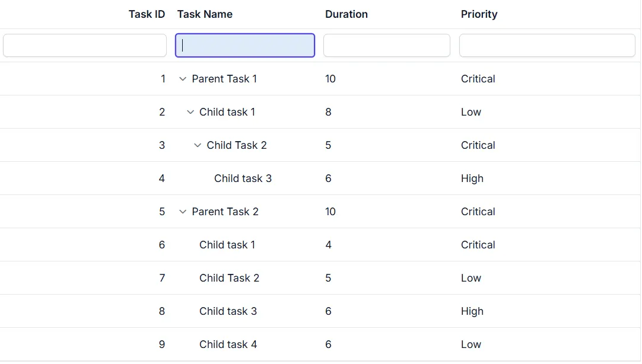Collapse Child task 1 under Parent Task 1
642x364 pixels.
click(190, 112)
